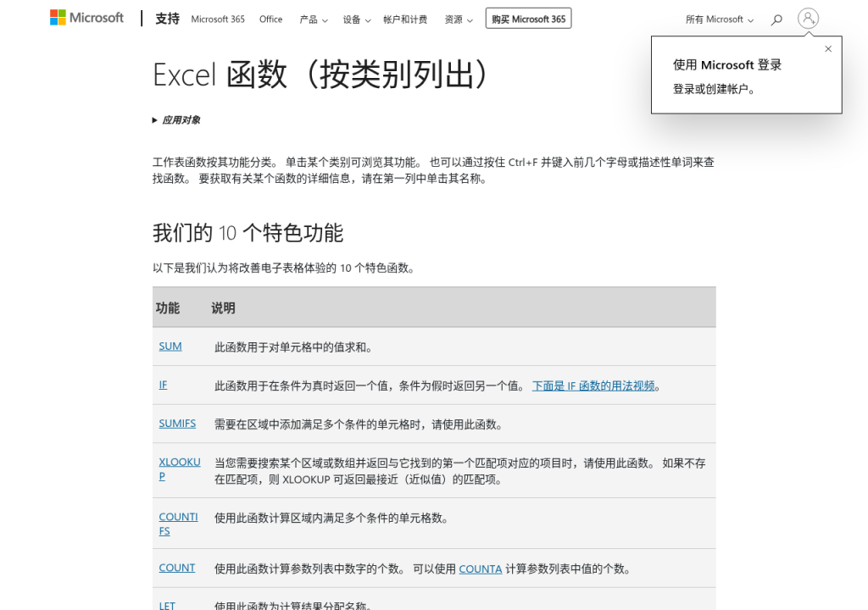The image size is (868, 610).
Task: Click the Excel 函数（按类别列出）page title
Action: point(322,75)
